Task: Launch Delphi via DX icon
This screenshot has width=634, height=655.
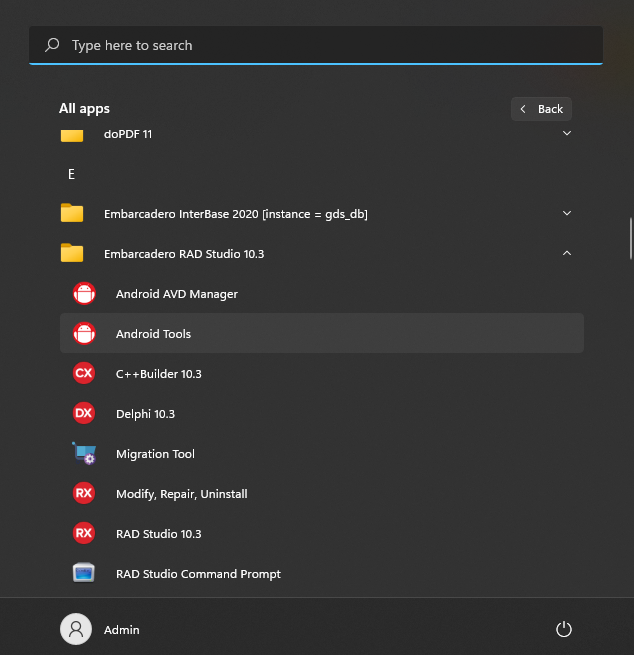Action: [x=84, y=413]
